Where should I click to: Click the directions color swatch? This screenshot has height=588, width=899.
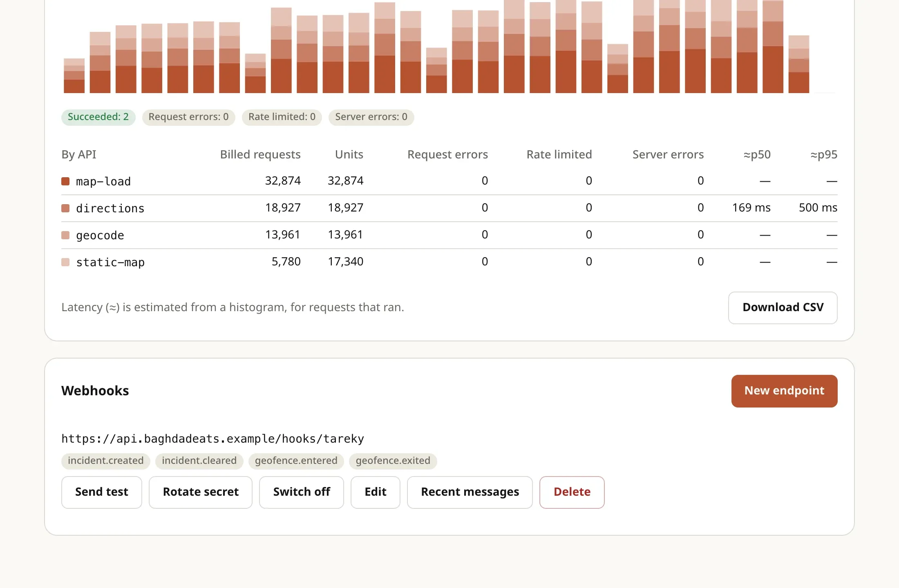click(65, 208)
